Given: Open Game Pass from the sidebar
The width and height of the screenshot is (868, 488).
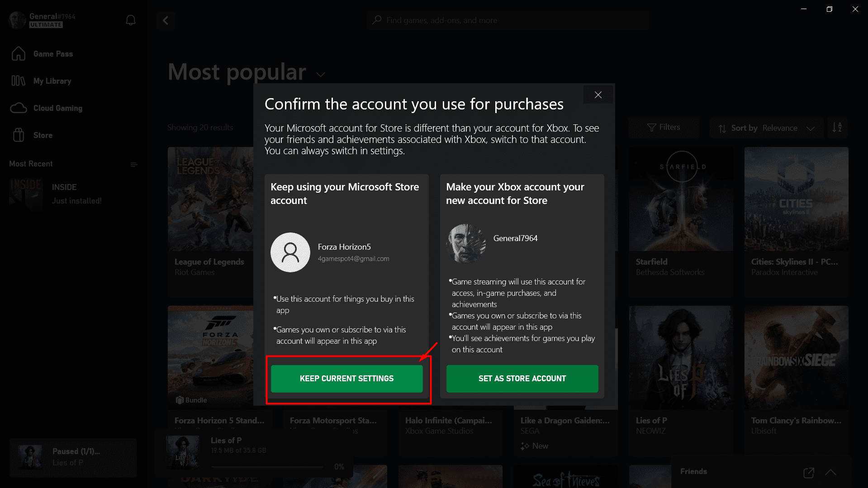Looking at the screenshot, I should coord(19,53).
